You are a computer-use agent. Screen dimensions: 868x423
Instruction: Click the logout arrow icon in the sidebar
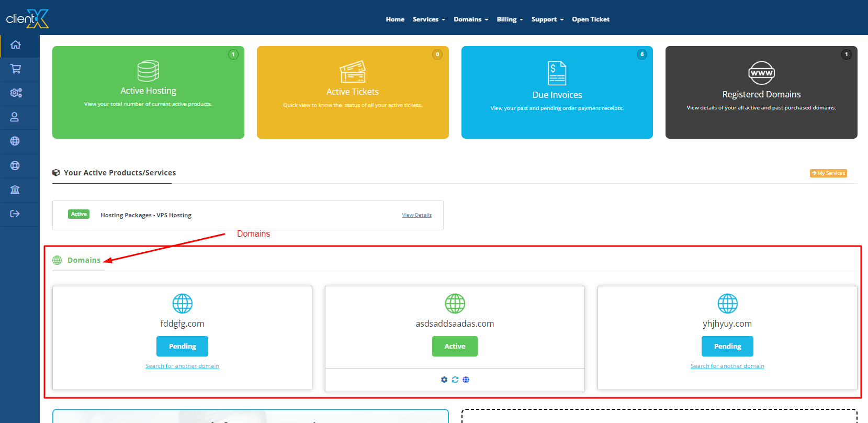pyautogui.click(x=15, y=214)
